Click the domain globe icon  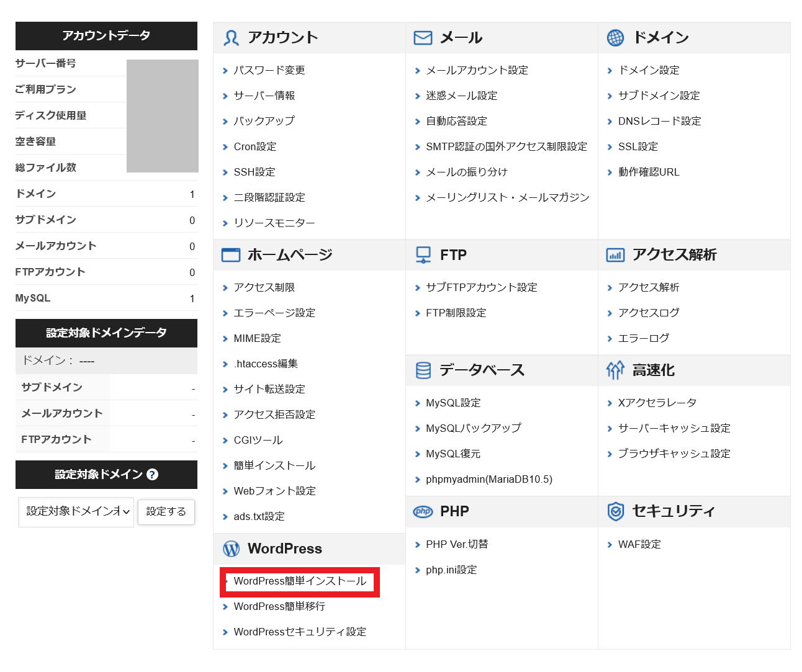pyautogui.click(x=615, y=38)
